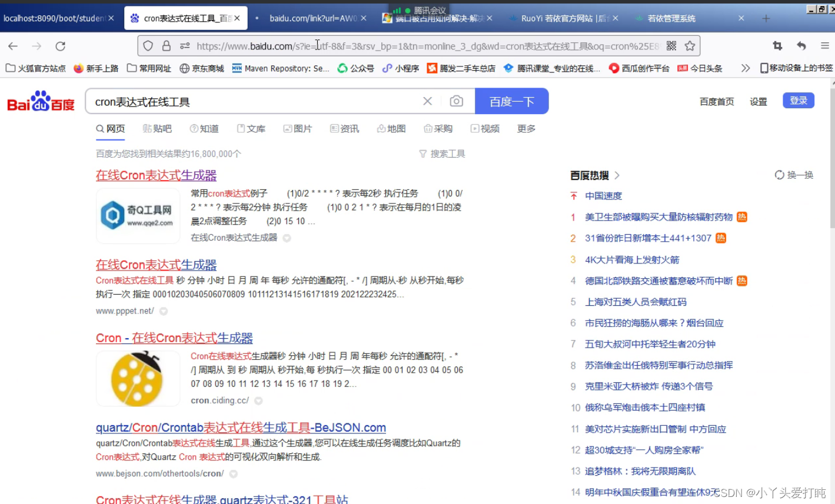Clear the Baidu search box with X

click(428, 101)
